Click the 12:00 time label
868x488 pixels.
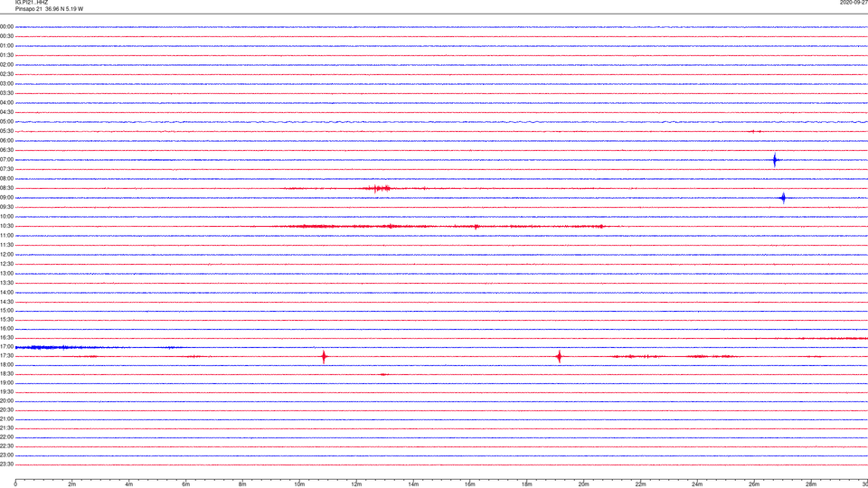6,255
